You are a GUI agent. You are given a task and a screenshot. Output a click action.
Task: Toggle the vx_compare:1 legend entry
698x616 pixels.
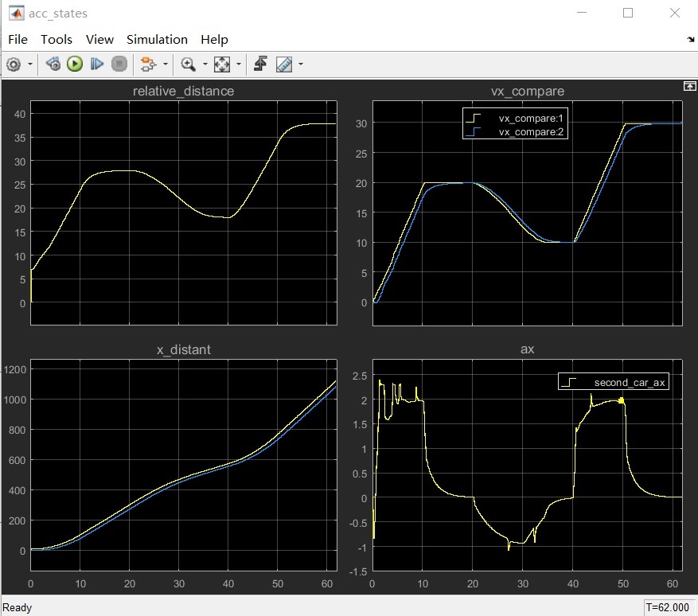pos(515,119)
